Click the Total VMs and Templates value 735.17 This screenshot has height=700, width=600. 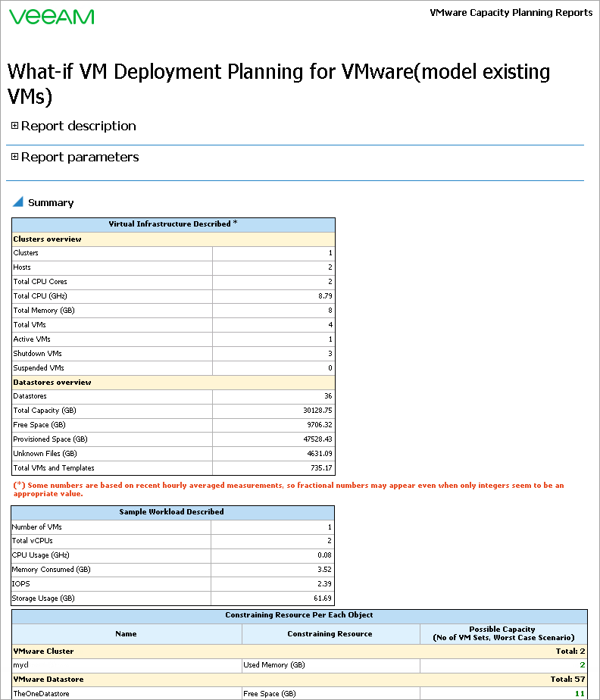click(x=321, y=468)
